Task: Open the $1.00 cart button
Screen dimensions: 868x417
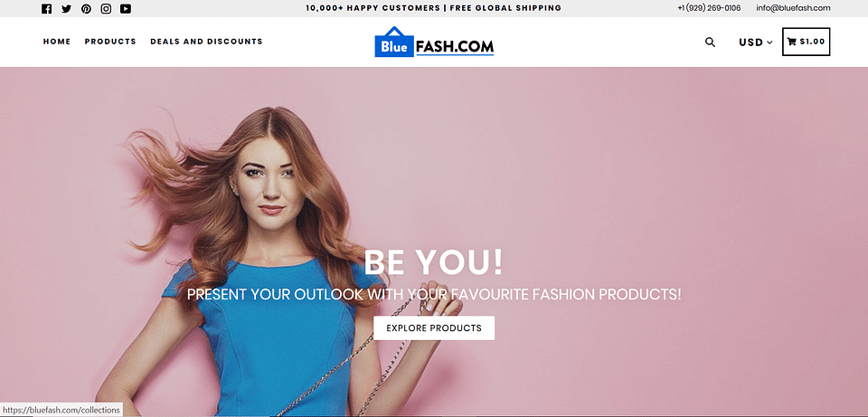Action: (806, 42)
